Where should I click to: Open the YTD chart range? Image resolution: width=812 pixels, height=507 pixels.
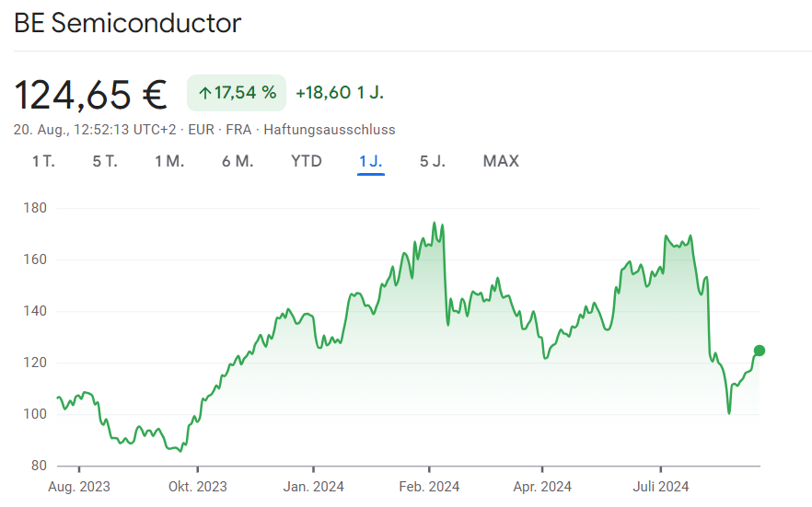coord(307,161)
